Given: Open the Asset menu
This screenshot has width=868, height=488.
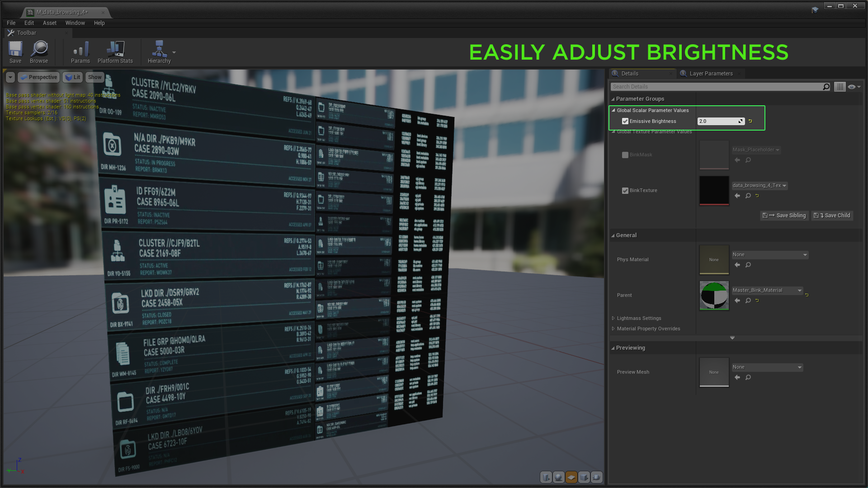Looking at the screenshot, I should [50, 23].
